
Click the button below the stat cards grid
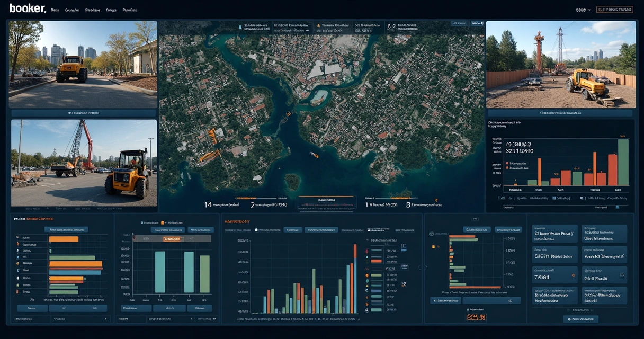tap(580, 319)
